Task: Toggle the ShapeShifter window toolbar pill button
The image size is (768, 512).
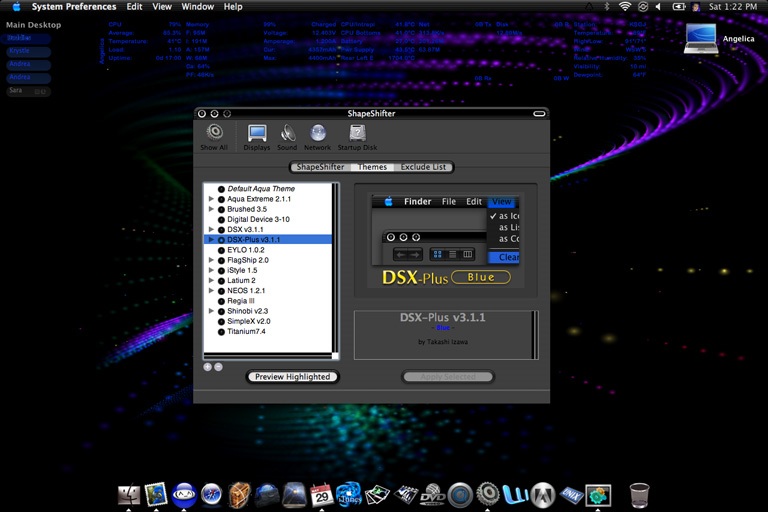Action: coord(539,114)
